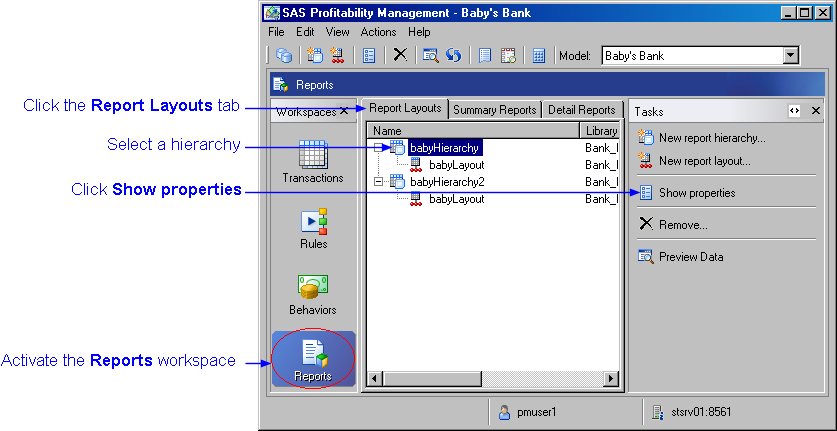Click Show properties in Tasks panel
The height and width of the screenshot is (431, 837).
tap(696, 193)
